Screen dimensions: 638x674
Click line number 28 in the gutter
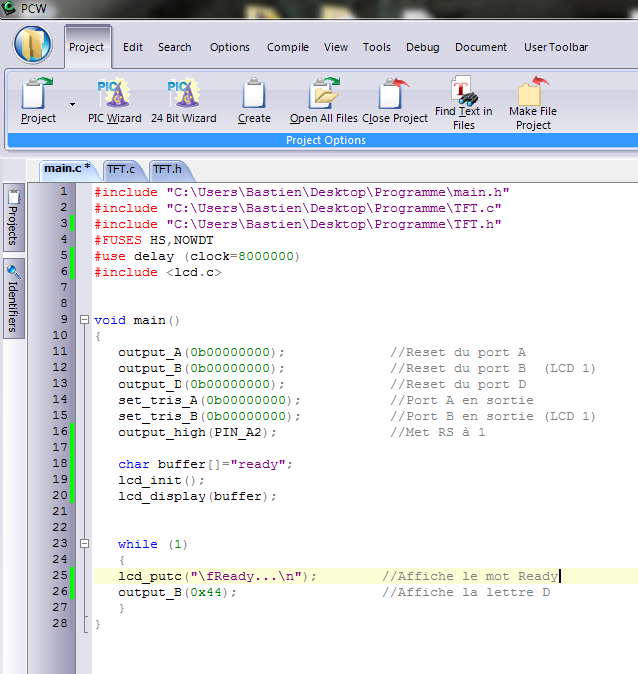[x=60, y=623]
